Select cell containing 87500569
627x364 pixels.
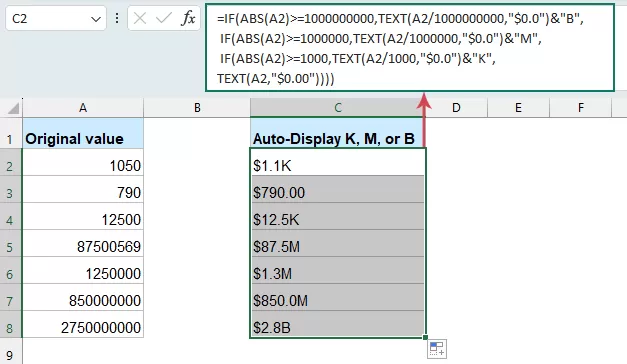pos(83,243)
